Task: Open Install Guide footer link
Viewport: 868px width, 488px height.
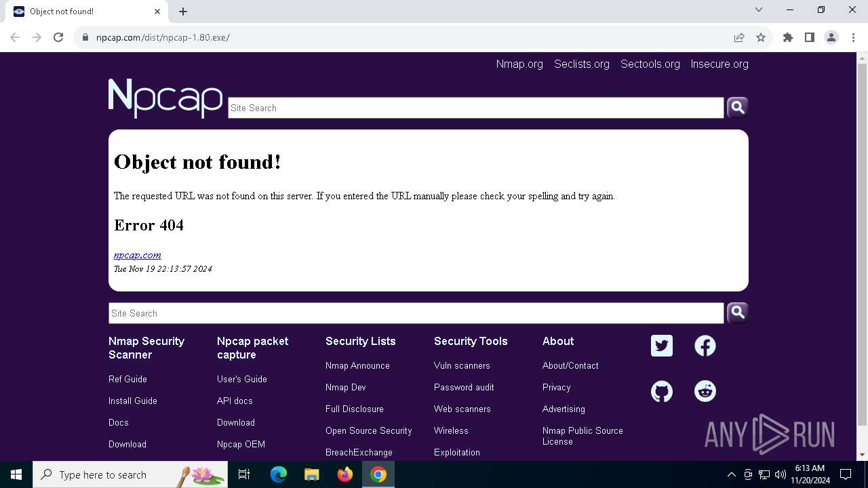Action: (133, 401)
